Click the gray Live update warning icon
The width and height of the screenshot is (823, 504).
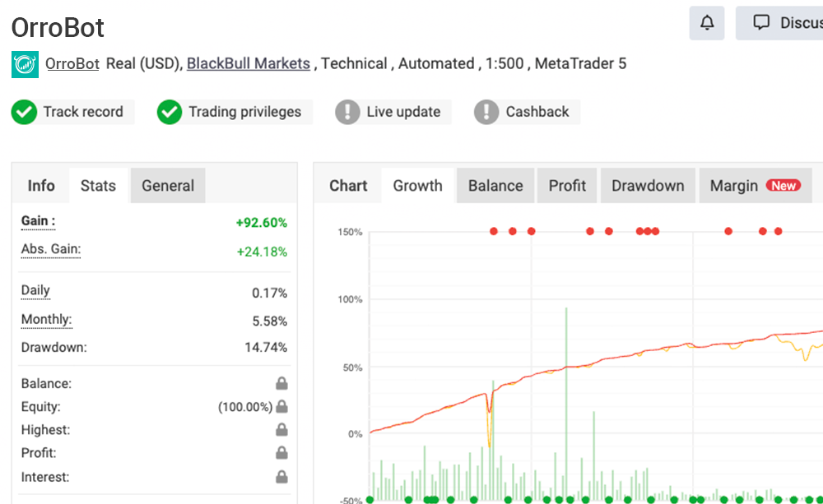click(x=348, y=112)
